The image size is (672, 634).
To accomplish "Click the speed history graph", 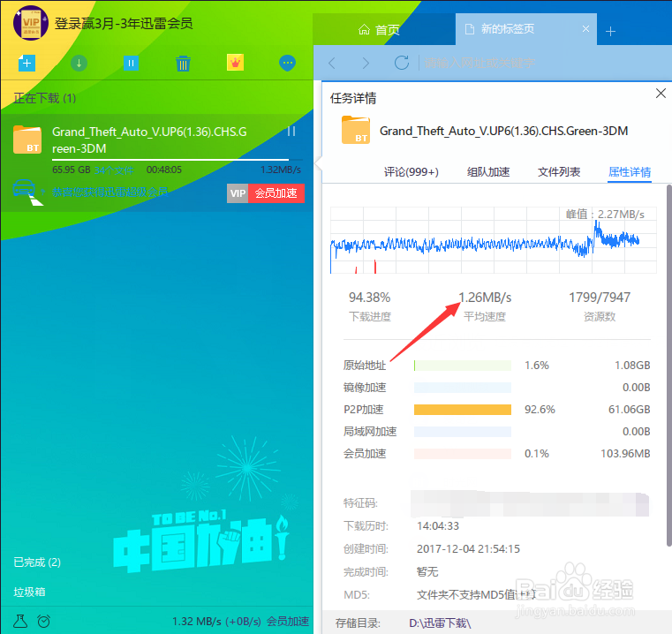I will click(x=494, y=240).
